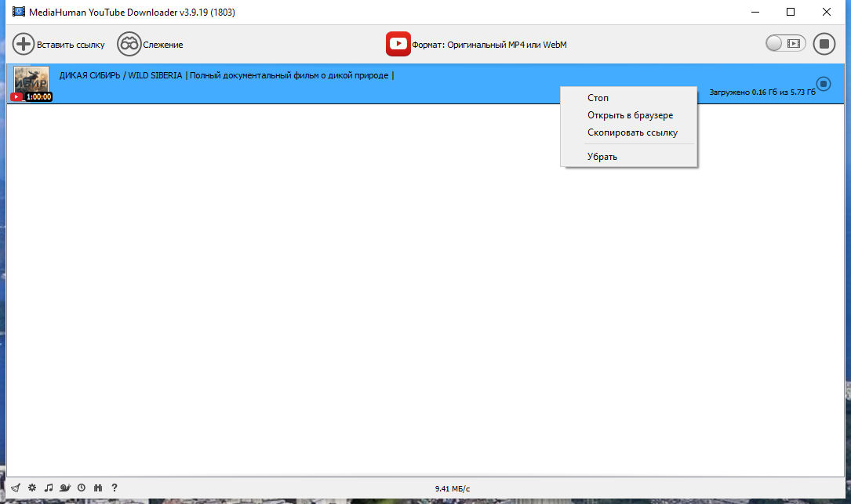The image size is (851, 504).
Task: Select 'Скопировать ссылку' menu entry
Action: tap(632, 132)
